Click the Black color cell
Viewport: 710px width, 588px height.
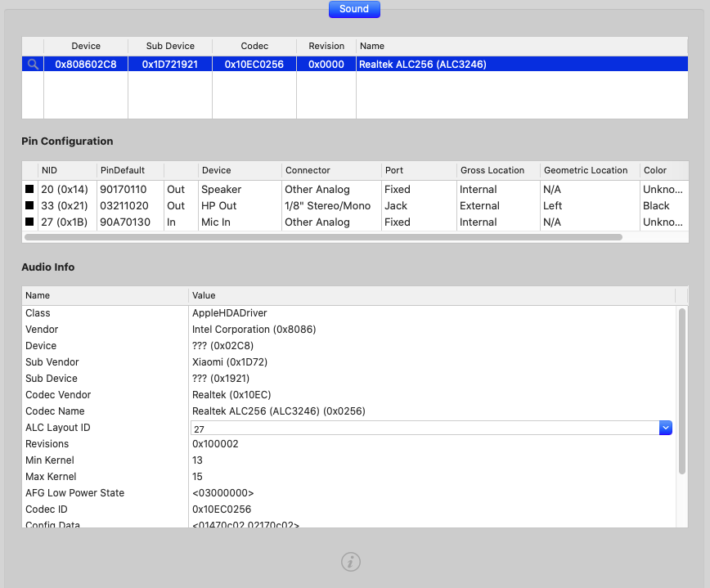(656, 205)
